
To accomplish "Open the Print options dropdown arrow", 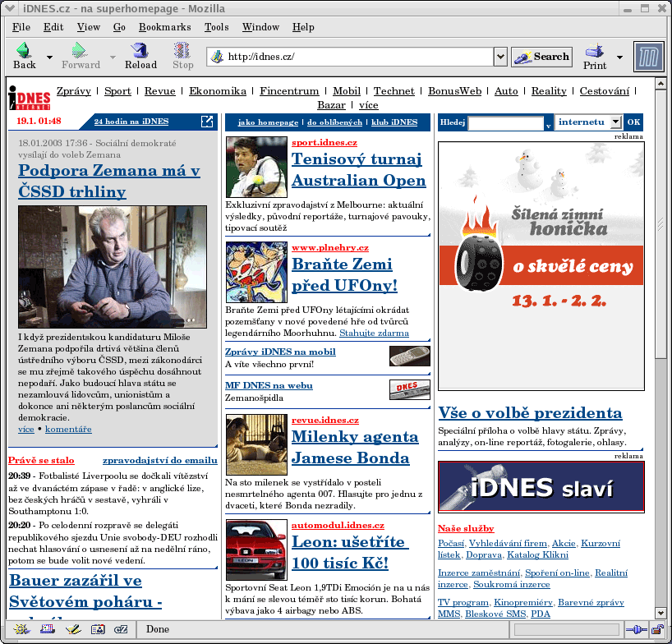I will [619, 57].
